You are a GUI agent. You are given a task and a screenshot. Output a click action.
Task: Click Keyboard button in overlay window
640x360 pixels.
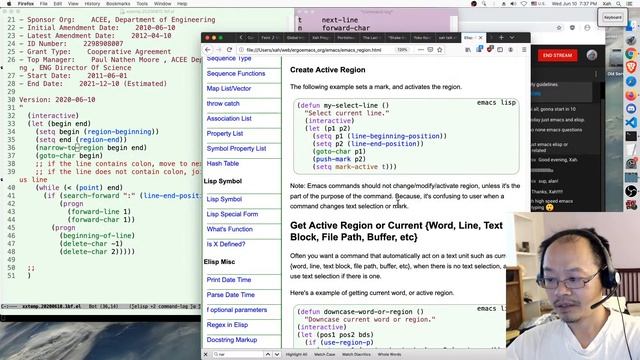coord(612,18)
